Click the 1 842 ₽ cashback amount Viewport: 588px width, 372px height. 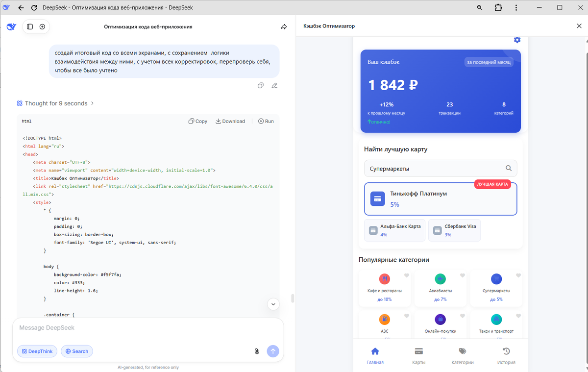coord(393,85)
